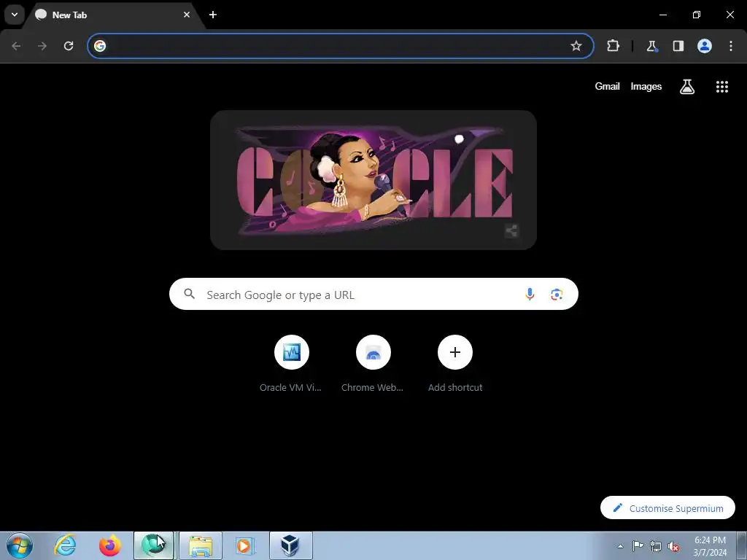
Task: Open Gmail link
Action: 607,86
